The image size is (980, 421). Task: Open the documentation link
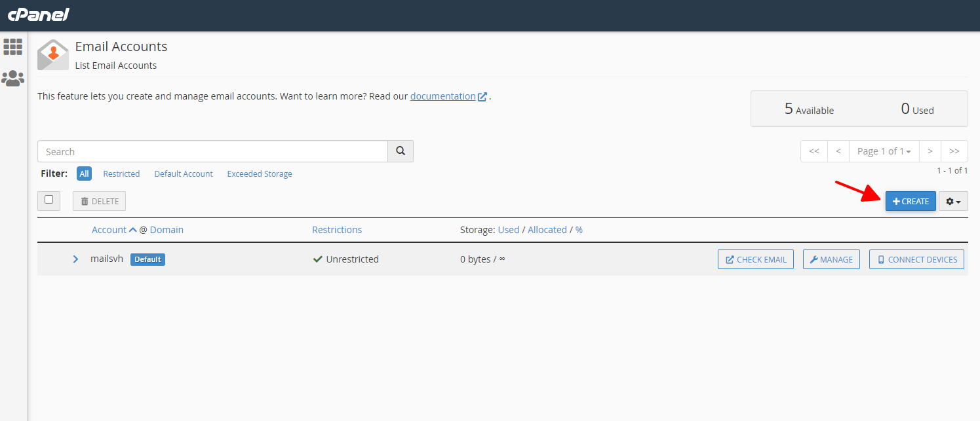click(443, 96)
